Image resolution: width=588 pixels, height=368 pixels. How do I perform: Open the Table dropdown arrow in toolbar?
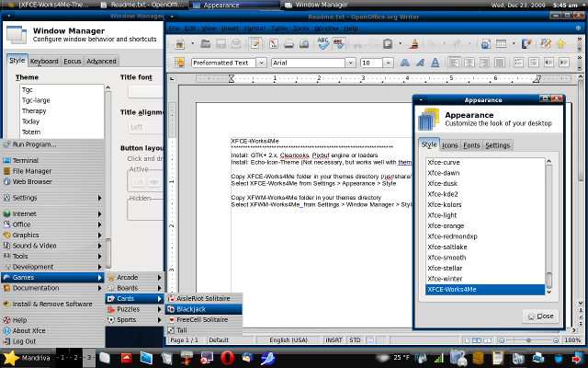point(514,44)
